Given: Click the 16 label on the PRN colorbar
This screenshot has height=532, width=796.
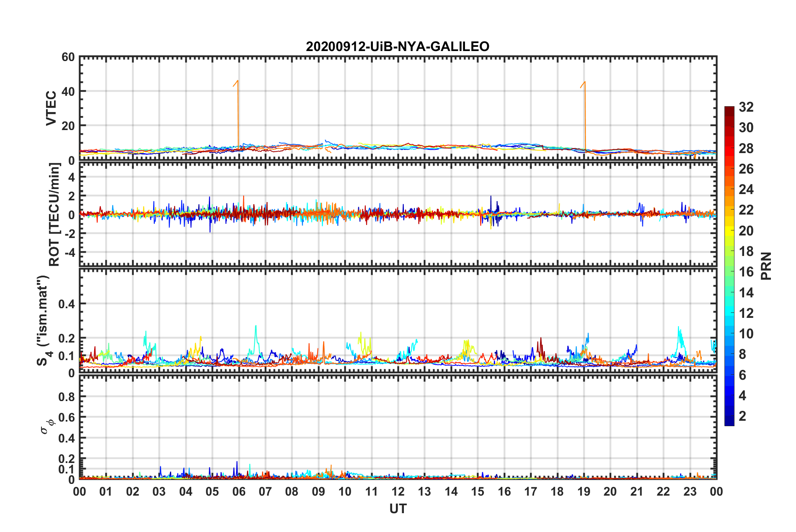Looking at the screenshot, I should [746, 272].
